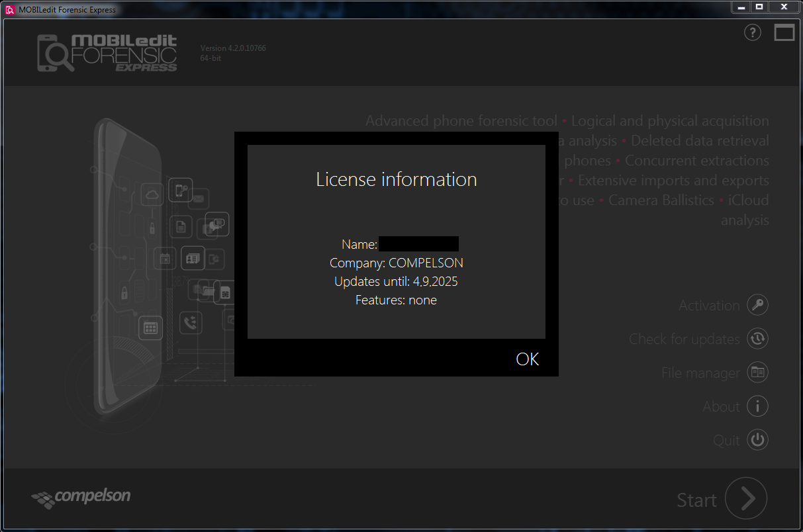The image size is (803, 532).
Task: Click the '64-bit' text under version
Action: point(211,58)
